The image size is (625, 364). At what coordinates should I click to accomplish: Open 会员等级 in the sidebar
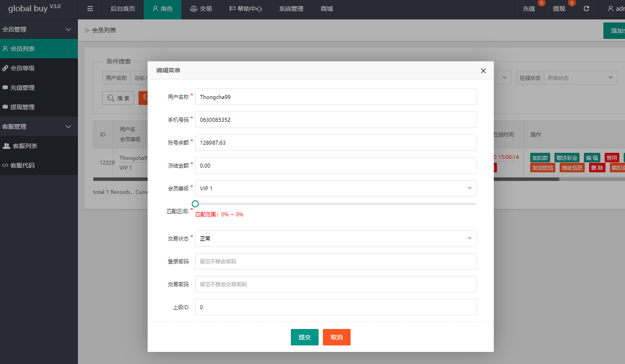coord(23,68)
